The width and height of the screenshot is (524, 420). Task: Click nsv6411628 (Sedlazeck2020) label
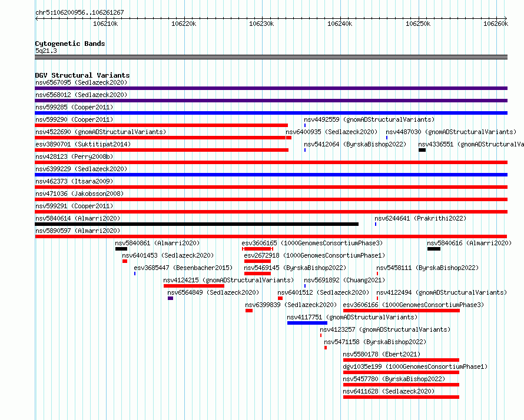pyautogui.click(x=389, y=391)
